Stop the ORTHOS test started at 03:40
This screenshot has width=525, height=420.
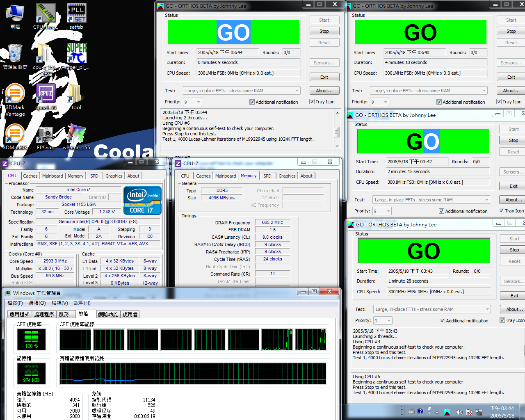(511, 31)
